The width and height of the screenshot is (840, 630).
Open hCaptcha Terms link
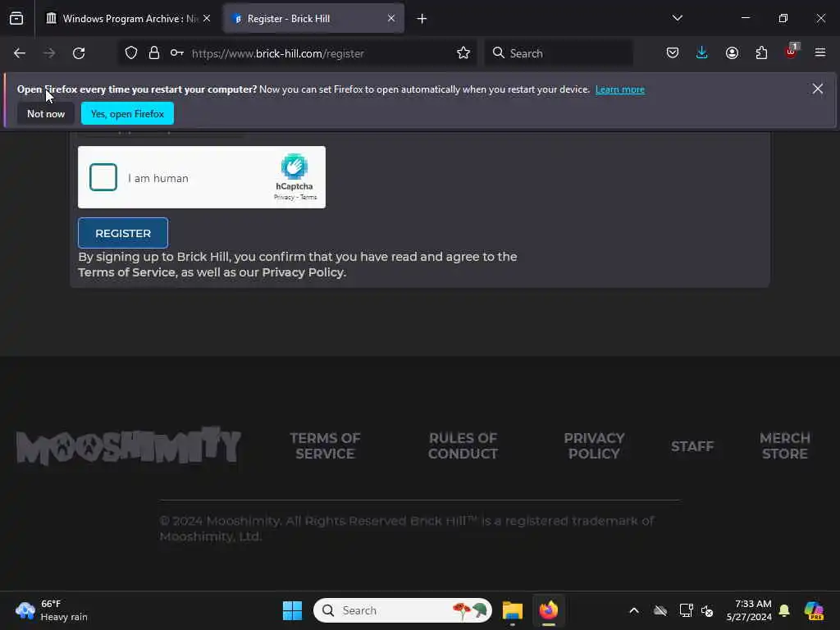coord(308,197)
